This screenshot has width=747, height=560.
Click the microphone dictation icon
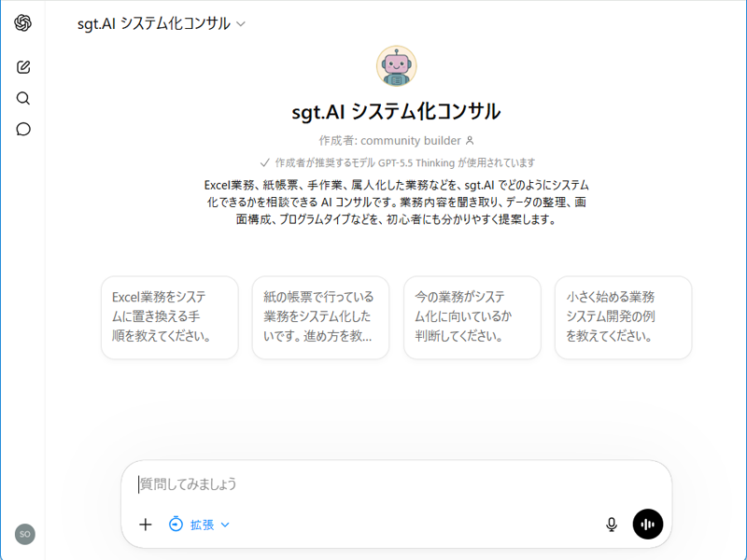(x=612, y=525)
